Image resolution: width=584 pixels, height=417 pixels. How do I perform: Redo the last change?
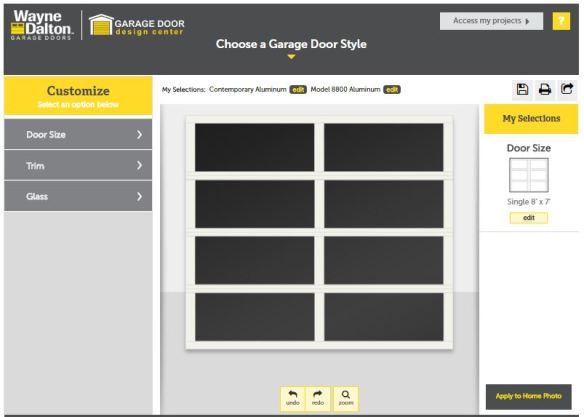point(318,398)
